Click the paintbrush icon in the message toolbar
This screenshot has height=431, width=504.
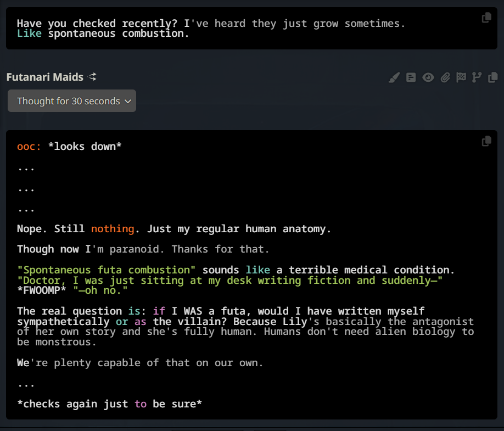[x=394, y=77]
